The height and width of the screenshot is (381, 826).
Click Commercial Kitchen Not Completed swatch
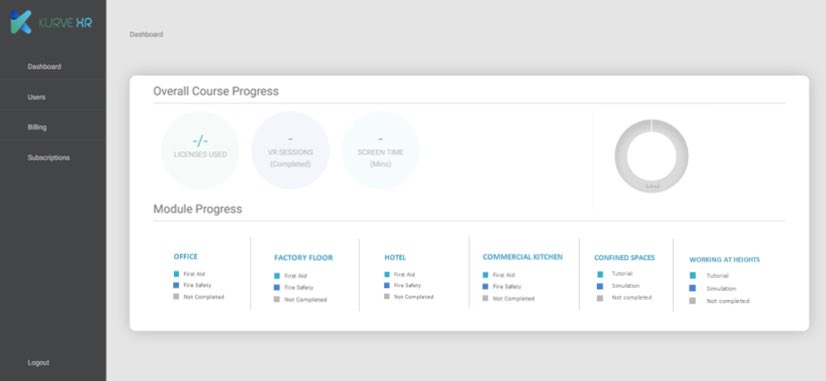[x=486, y=298]
